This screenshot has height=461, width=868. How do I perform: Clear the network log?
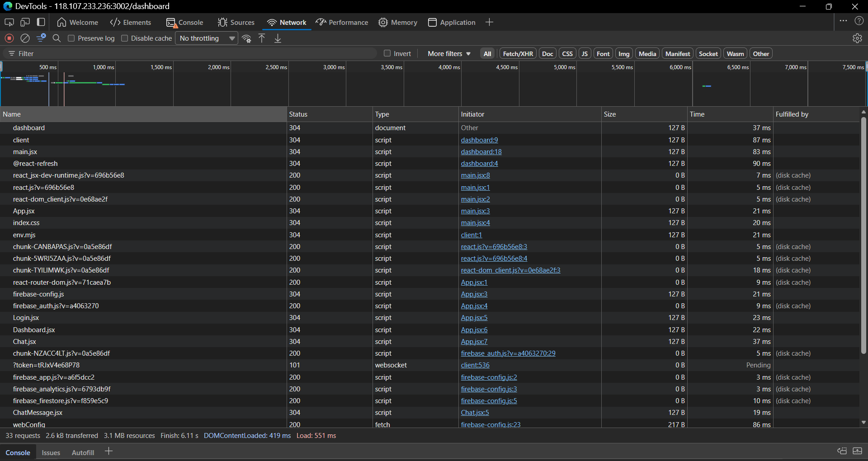click(25, 38)
